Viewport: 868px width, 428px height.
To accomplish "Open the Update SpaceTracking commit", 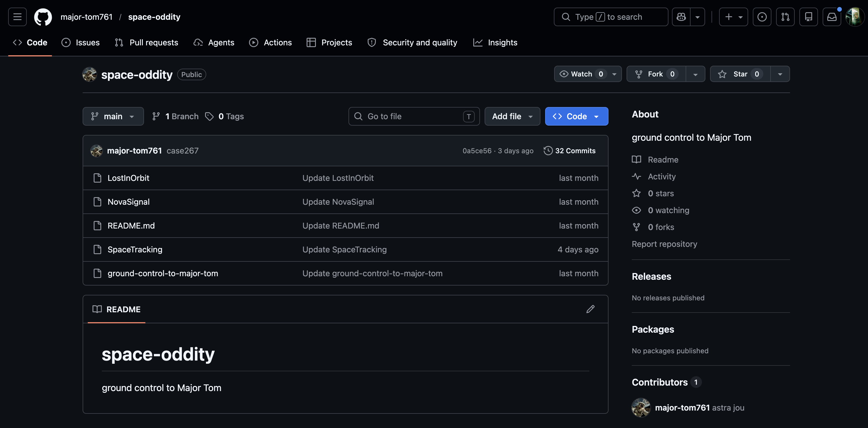I will click(344, 249).
